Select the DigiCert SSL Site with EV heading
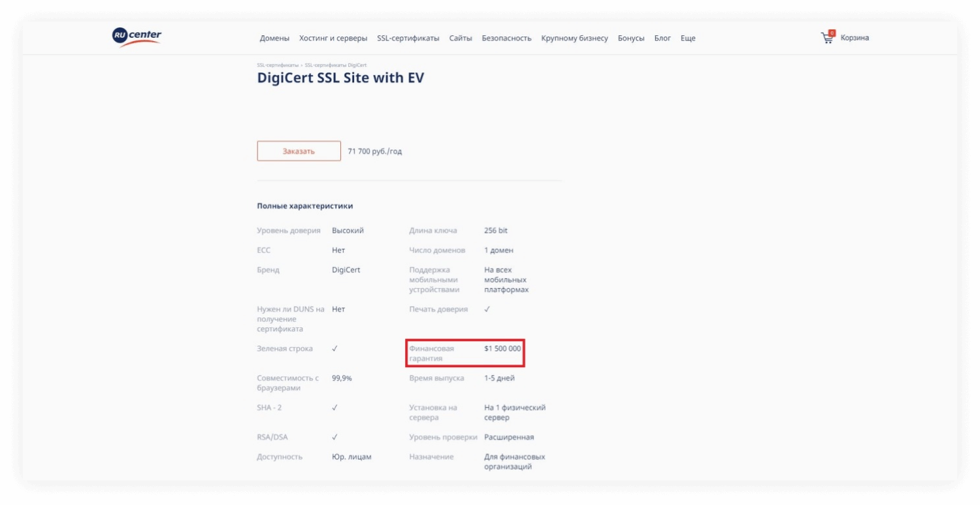The height and width of the screenshot is (505, 980). (x=340, y=78)
